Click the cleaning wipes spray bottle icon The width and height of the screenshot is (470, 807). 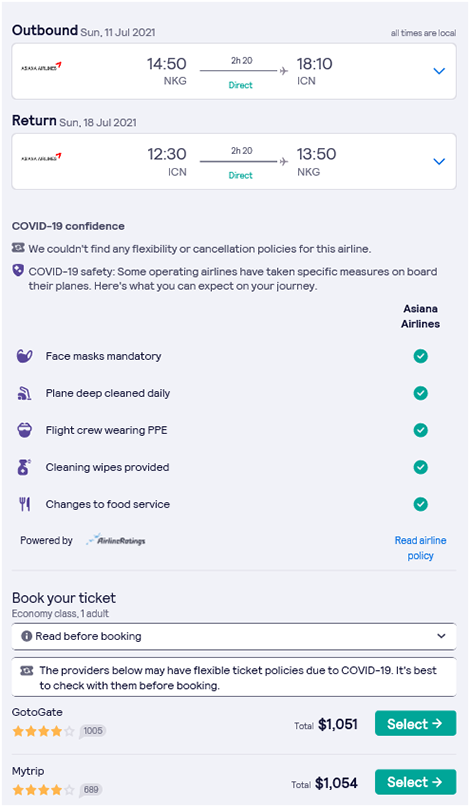[x=24, y=467]
